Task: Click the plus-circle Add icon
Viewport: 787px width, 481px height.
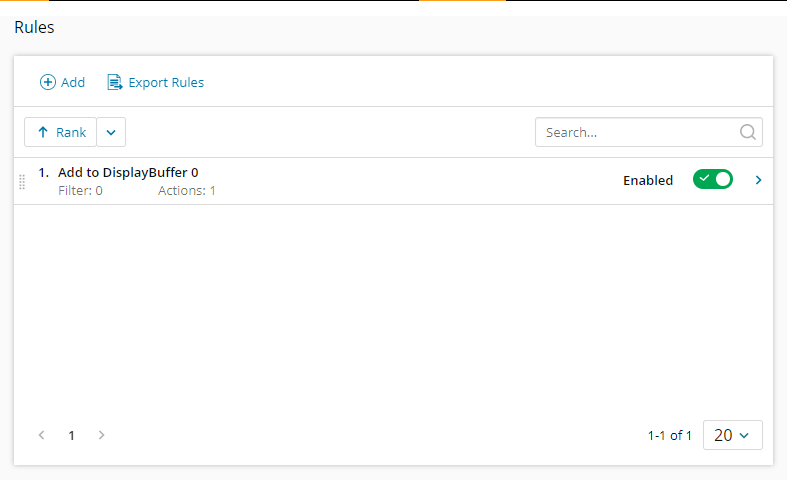Action: click(47, 83)
